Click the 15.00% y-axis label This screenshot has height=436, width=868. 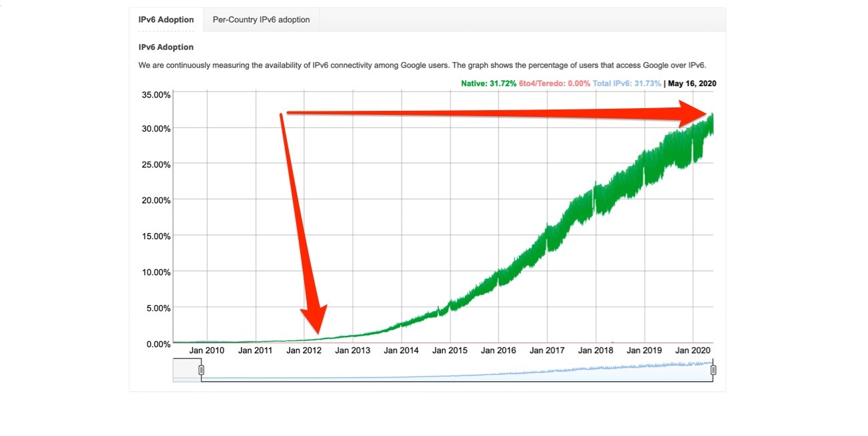coord(156,236)
